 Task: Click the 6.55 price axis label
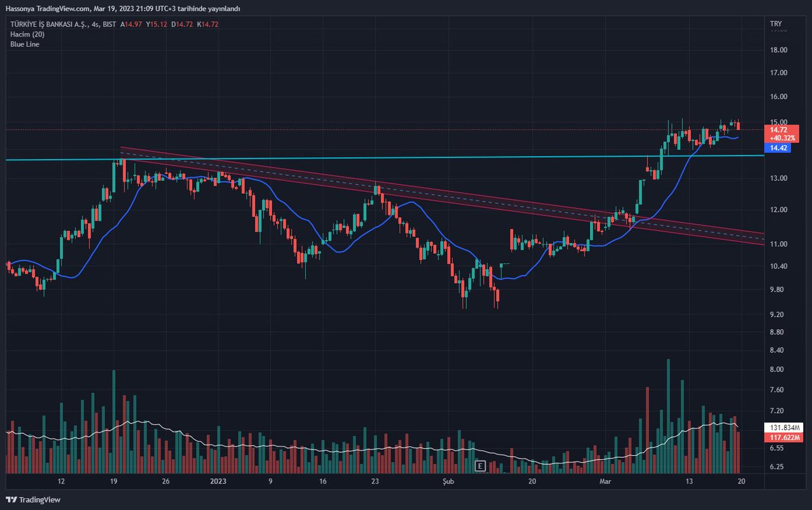point(777,448)
